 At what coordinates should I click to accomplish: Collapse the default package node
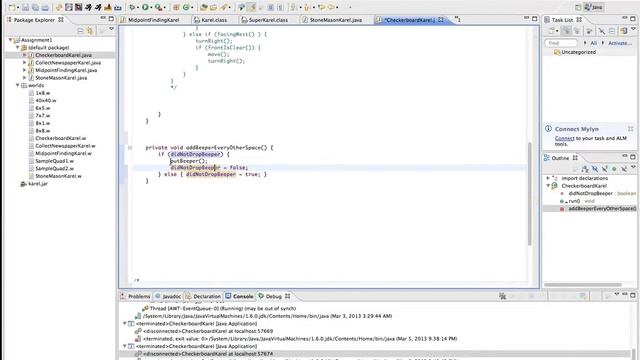pos(18,47)
